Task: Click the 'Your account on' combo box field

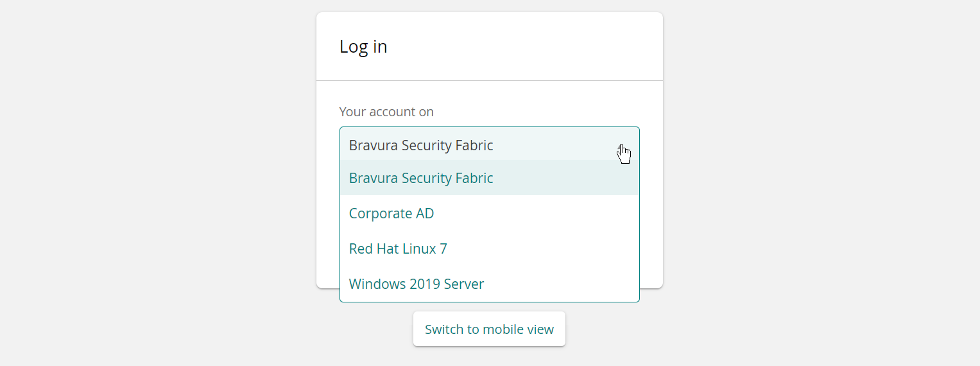Action: click(x=475, y=145)
